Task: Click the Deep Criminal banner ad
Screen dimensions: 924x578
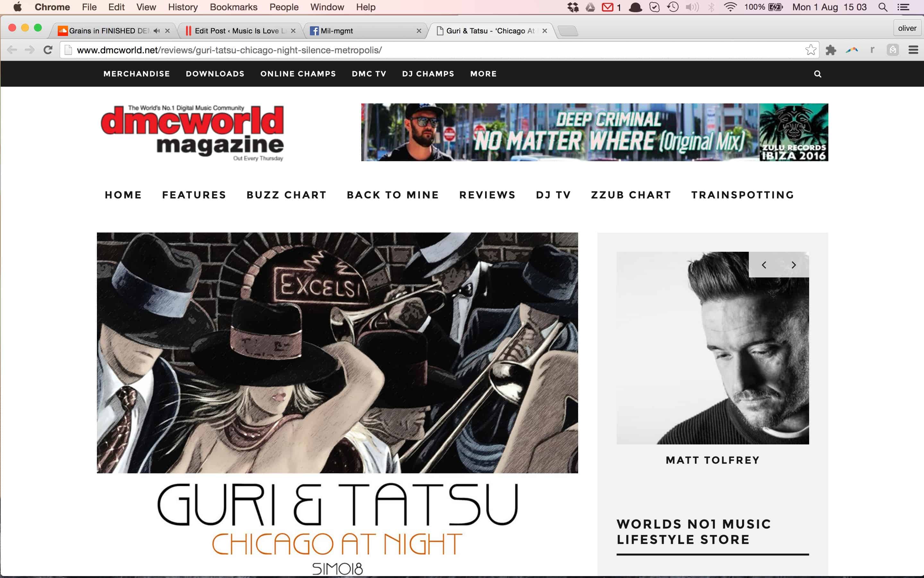Action: tap(595, 132)
